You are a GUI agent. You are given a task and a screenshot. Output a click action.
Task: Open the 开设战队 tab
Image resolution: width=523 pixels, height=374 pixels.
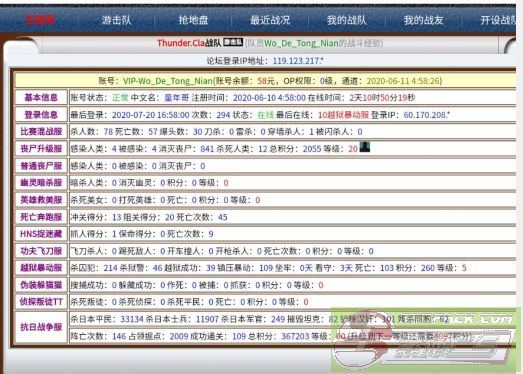(498, 20)
